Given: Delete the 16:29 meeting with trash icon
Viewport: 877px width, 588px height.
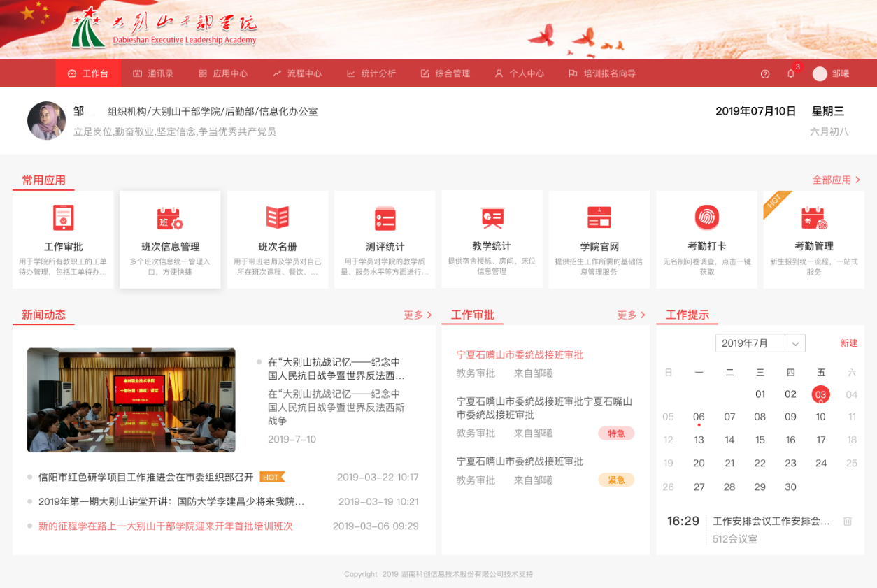Looking at the screenshot, I should (848, 521).
